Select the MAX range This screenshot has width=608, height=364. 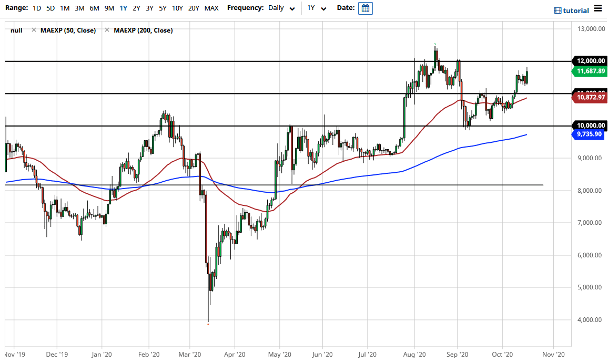[x=211, y=8]
